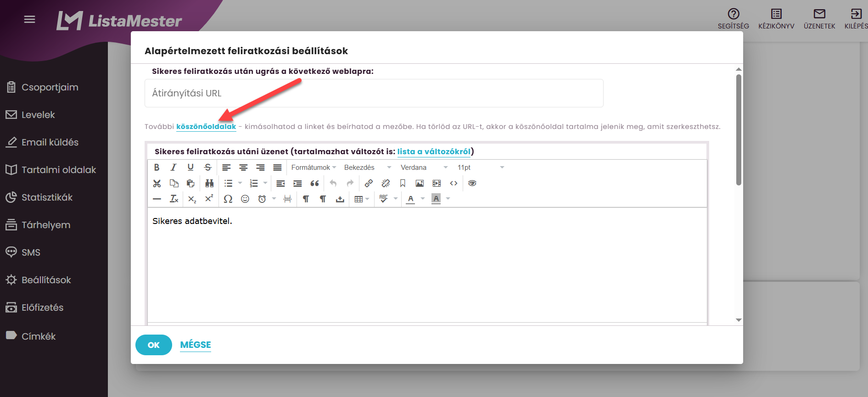Viewport: 868px width, 397px height.
Task: Apply italic formatting
Action: (174, 168)
